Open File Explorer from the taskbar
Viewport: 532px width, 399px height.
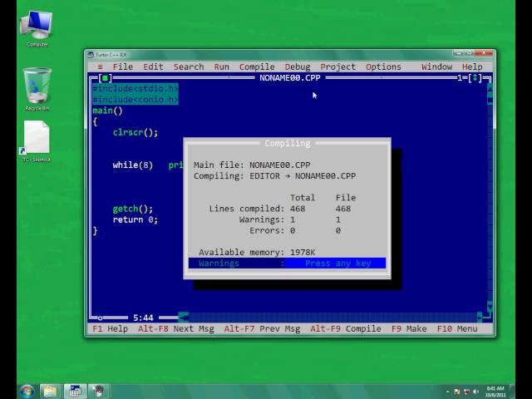[x=50, y=392]
